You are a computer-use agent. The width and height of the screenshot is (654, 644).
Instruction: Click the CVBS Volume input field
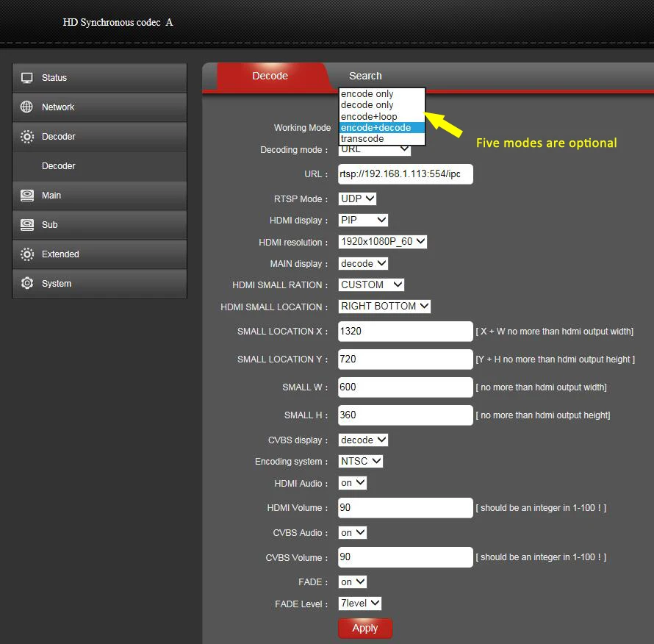(x=406, y=557)
